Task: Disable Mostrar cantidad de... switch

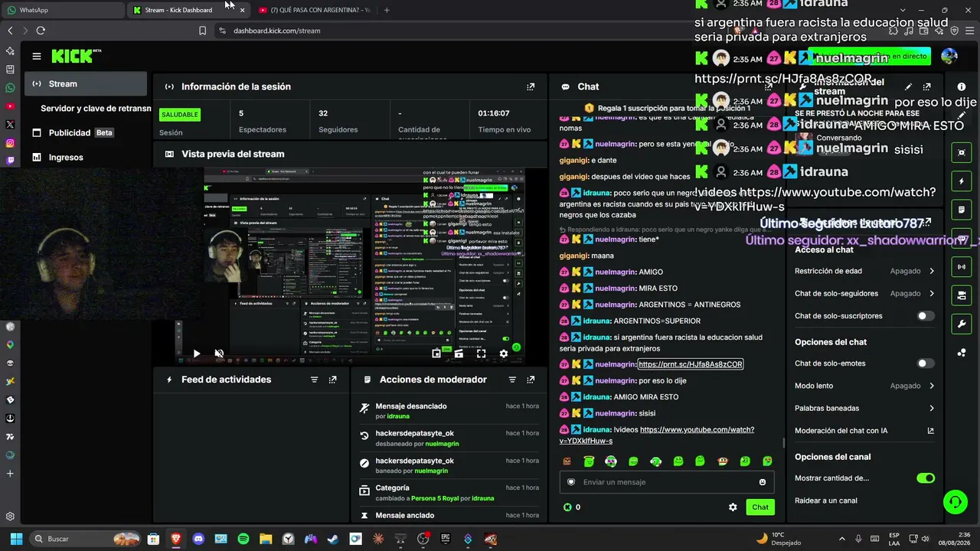Action: click(x=926, y=478)
